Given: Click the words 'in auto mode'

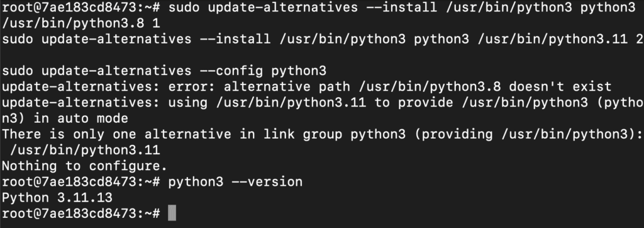Looking at the screenshot, I should click(81, 118).
